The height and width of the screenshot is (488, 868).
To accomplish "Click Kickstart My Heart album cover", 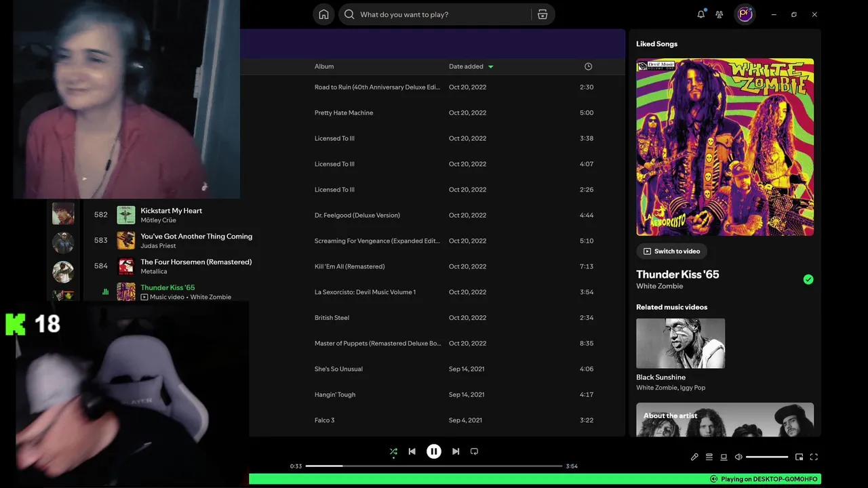I will click(125, 215).
